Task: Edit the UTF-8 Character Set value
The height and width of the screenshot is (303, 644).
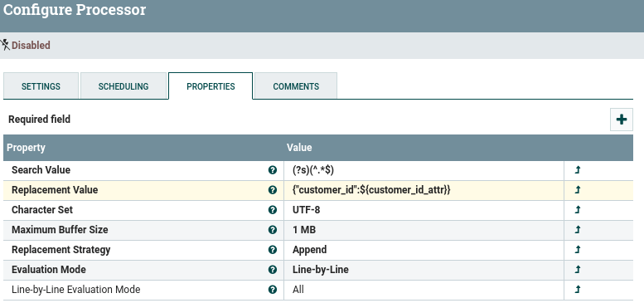Action: pyautogui.click(x=424, y=210)
